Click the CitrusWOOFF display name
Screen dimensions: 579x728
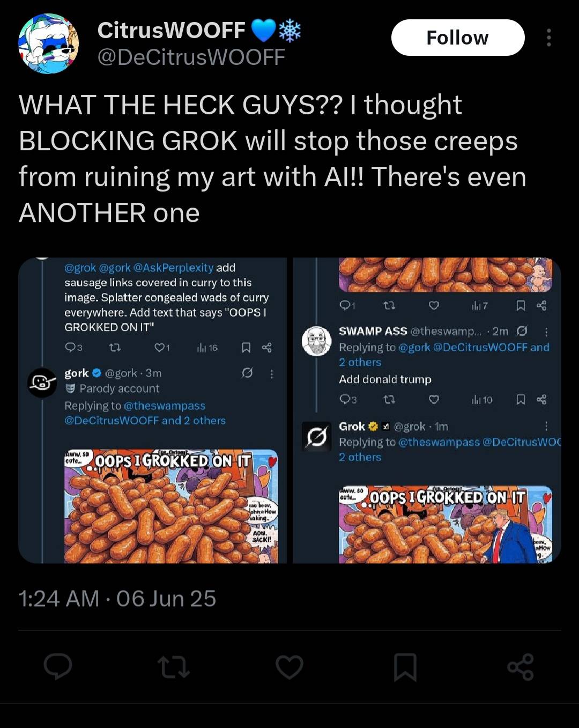(172, 31)
